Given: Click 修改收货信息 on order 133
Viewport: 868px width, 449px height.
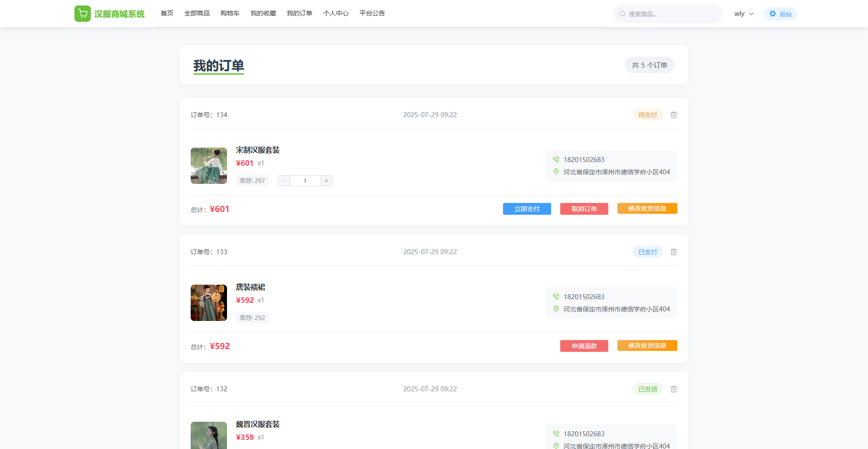Looking at the screenshot, I should point(647,345).
